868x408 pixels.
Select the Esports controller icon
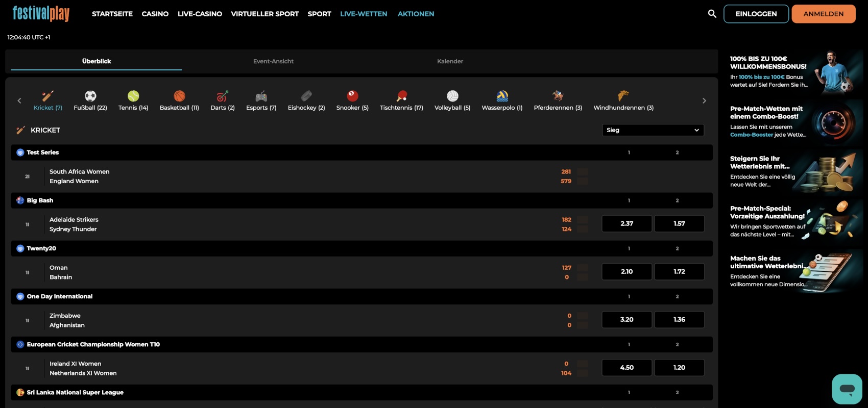(261, 96)
